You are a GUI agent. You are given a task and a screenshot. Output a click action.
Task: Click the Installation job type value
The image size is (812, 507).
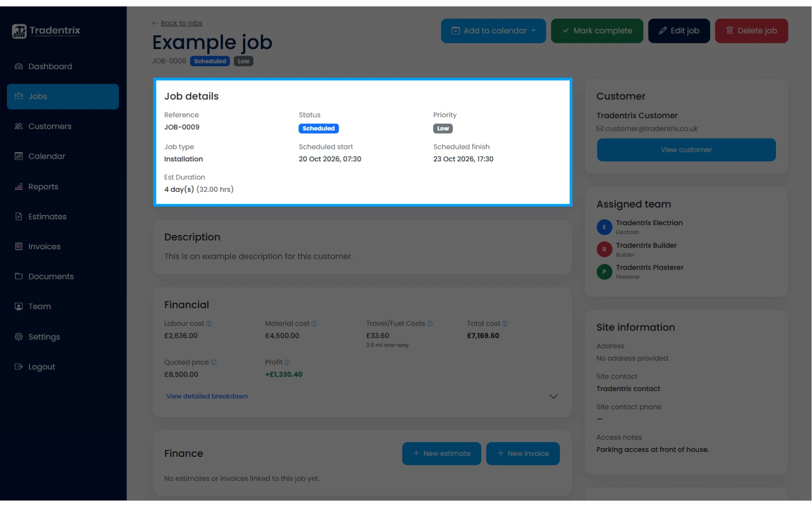pos(184,159)
